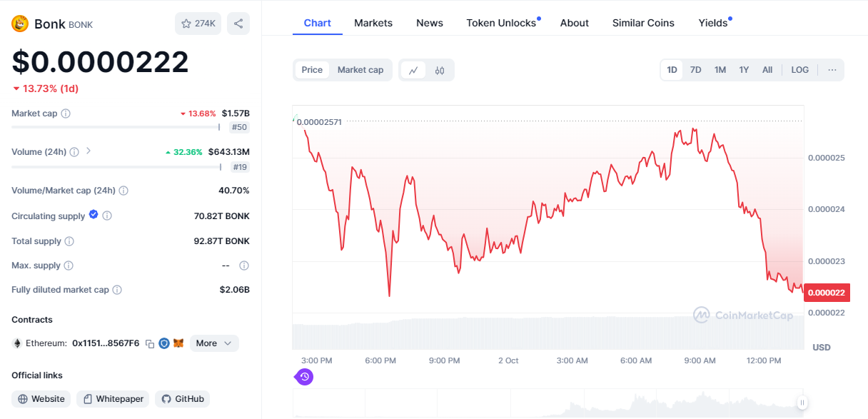868x419 pixels.
Task: Open the Token Unlocks tab
Action: [x=502, y=23]
